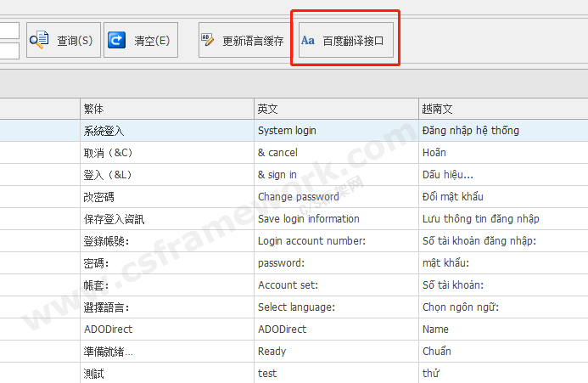
Task: Select the "System login" English cell
Action: coord(287,131)
